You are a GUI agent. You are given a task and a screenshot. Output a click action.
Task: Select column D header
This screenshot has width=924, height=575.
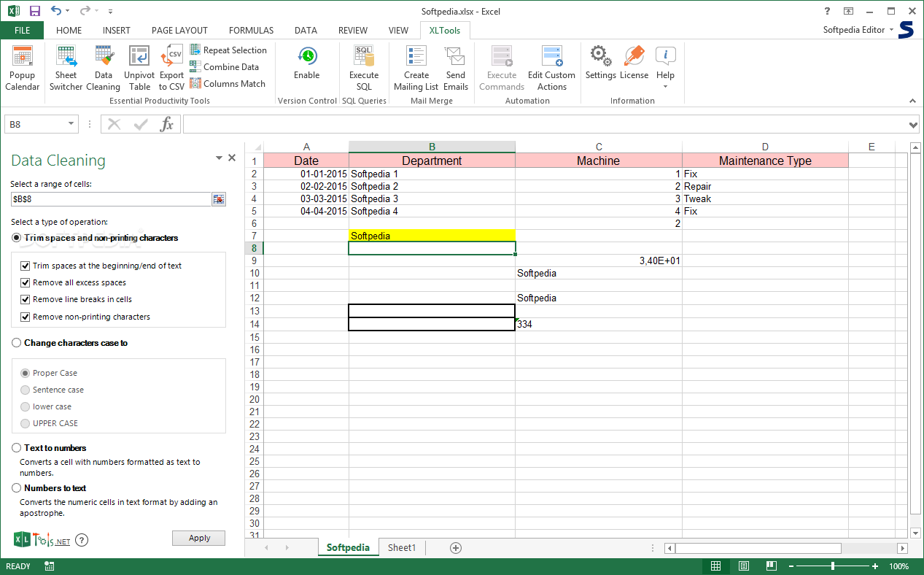pos(765,147)
